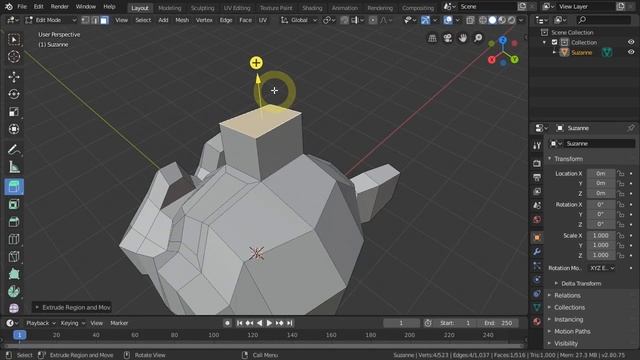Viewport: 640px width, 360px height.
Task: Switch to the Modeling workspace tab
Action: (169, 8)
